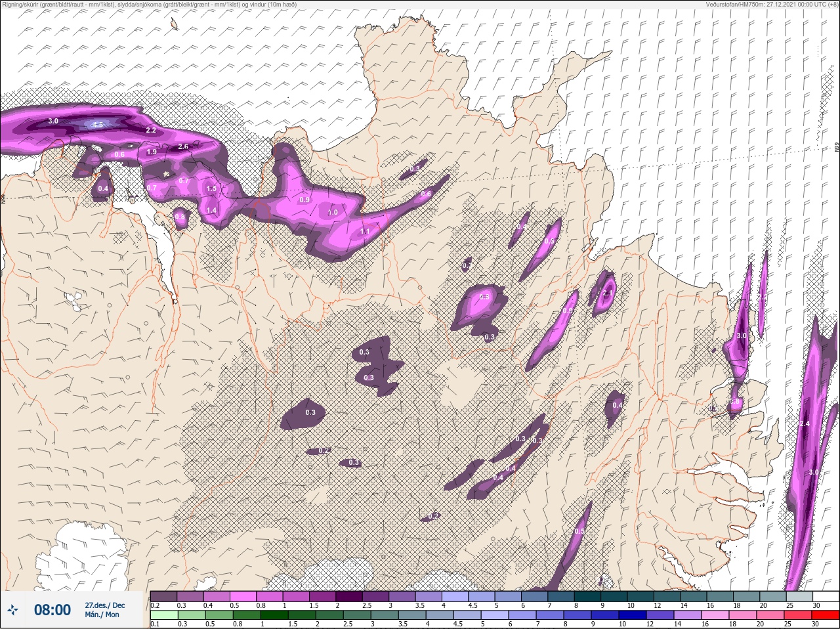Select the first purple swatch above 0.2 in the snow scale
The image size is (840, 629).
[163, 596]
